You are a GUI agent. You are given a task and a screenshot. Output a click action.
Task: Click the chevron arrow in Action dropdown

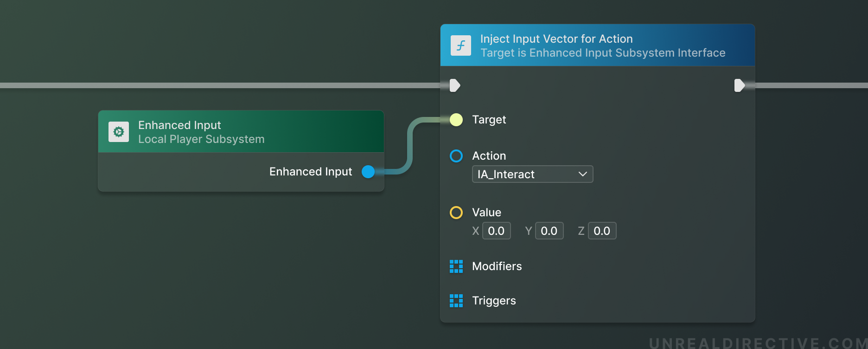click(x=583, y=174)
